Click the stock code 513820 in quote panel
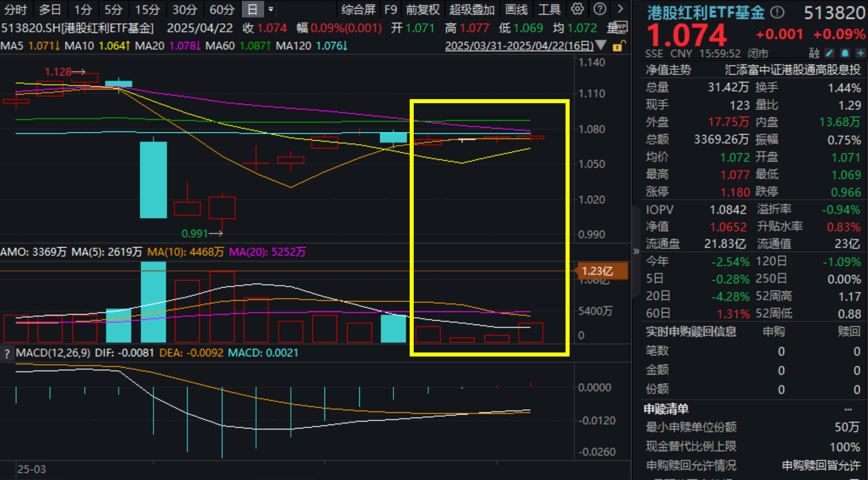 (x=834, y=13)
